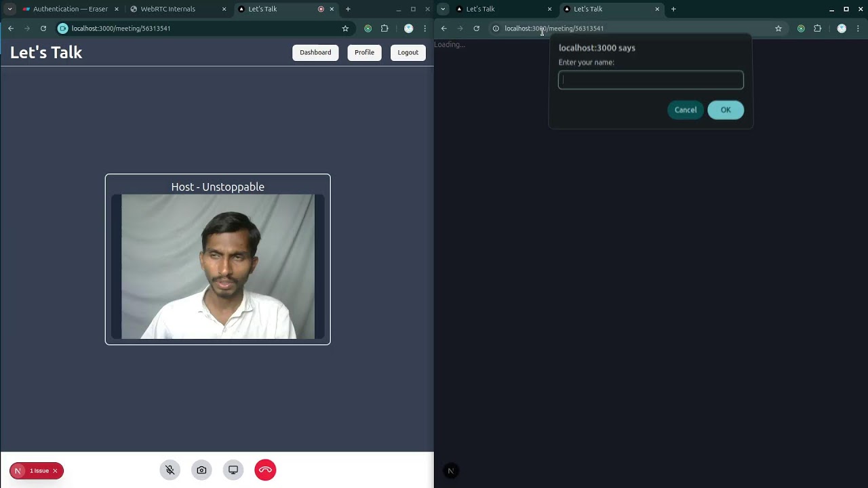Confirm name prompt with OK
Image resolution: width=868 pixels, height=488 pixels.
point(726,110)
